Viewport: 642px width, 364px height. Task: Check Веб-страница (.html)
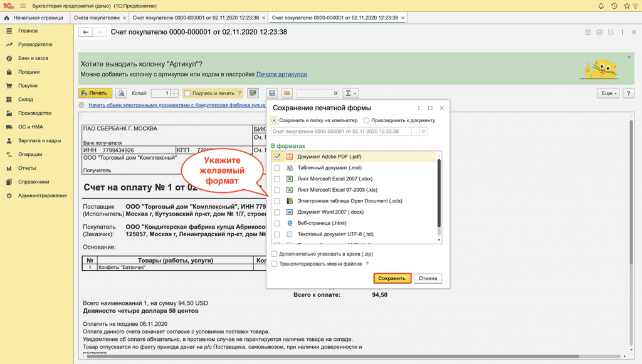277,223
